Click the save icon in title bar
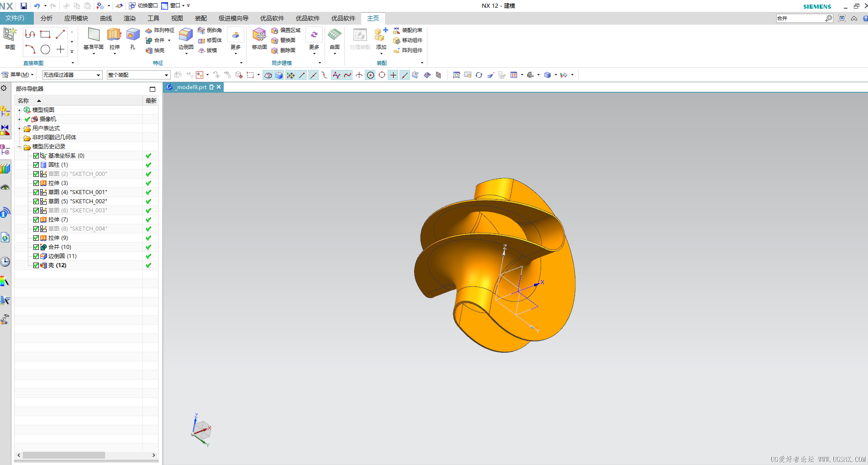Screen dimensions: 868x465 [24, 6]
